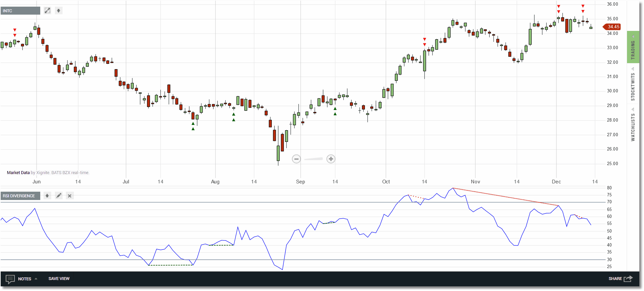Select the Jul label on time axis
The image size is (644, 291).
click(126, 182)
